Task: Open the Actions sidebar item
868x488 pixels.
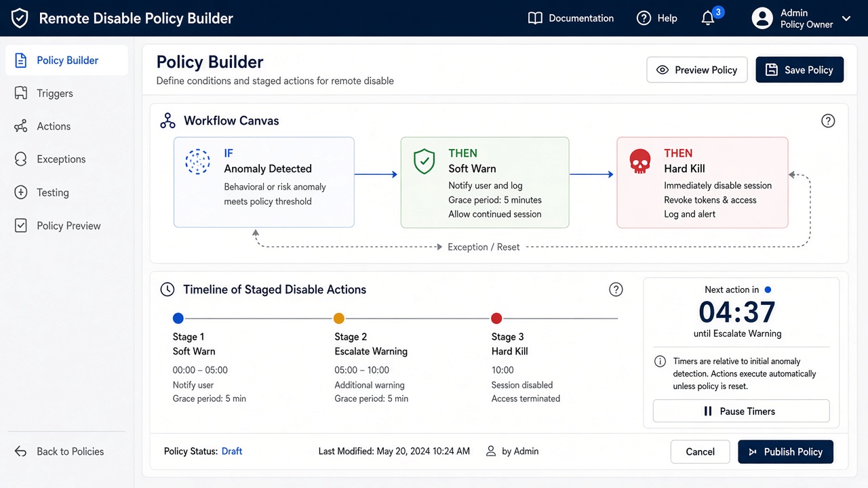Action: (x=66, y=126)
